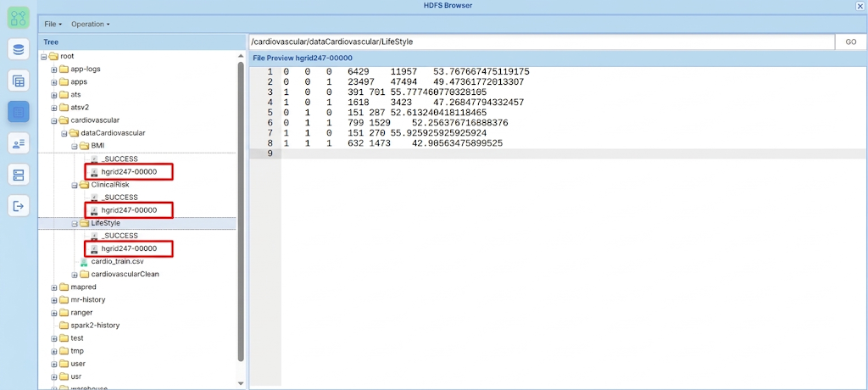Open the user management sidebar icon
The width and height of the screenshot is (868, 390).
point(19,143)
